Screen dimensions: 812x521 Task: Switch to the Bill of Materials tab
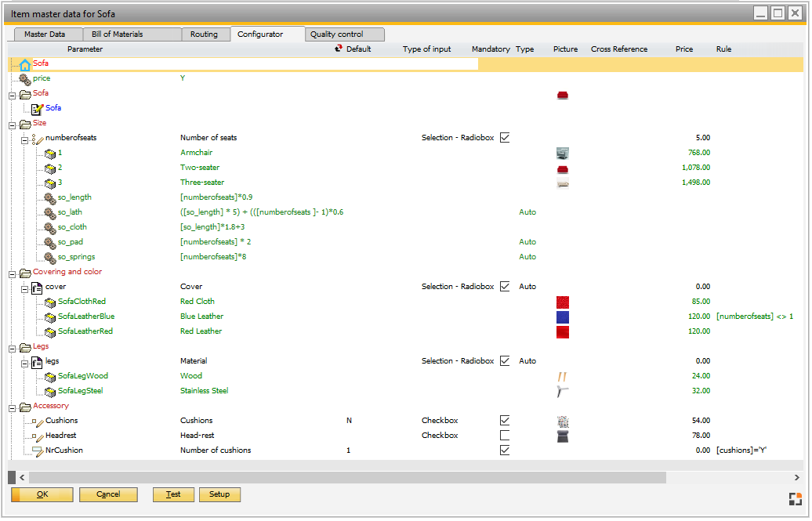[133, 34]
